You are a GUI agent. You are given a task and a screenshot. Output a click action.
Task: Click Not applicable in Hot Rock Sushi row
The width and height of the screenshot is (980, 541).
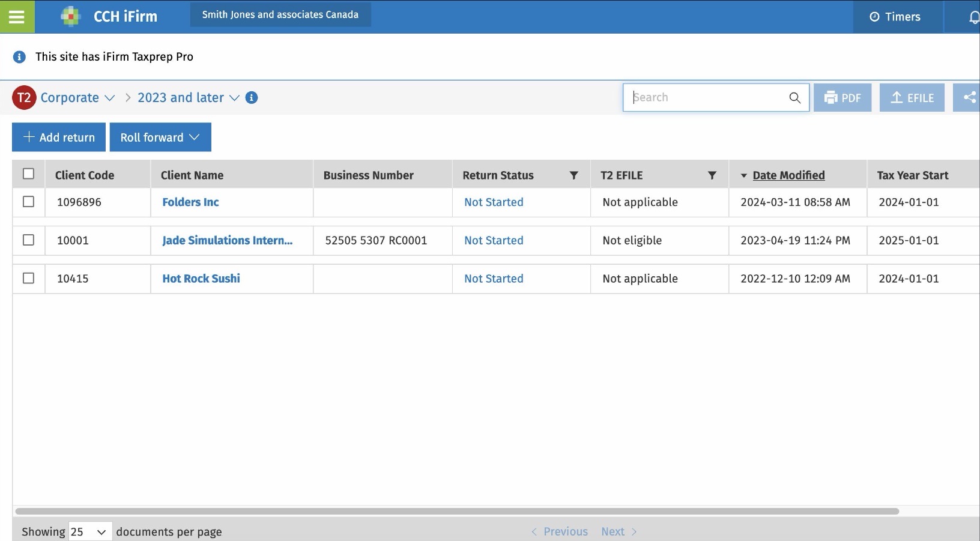(x=640, y=279)
